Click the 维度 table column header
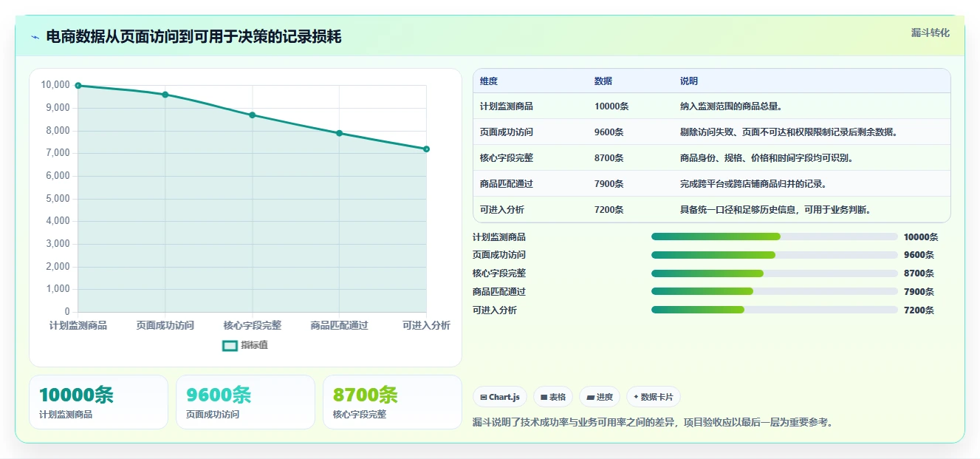The image size is (980, 459). click(x=489, y=81)
